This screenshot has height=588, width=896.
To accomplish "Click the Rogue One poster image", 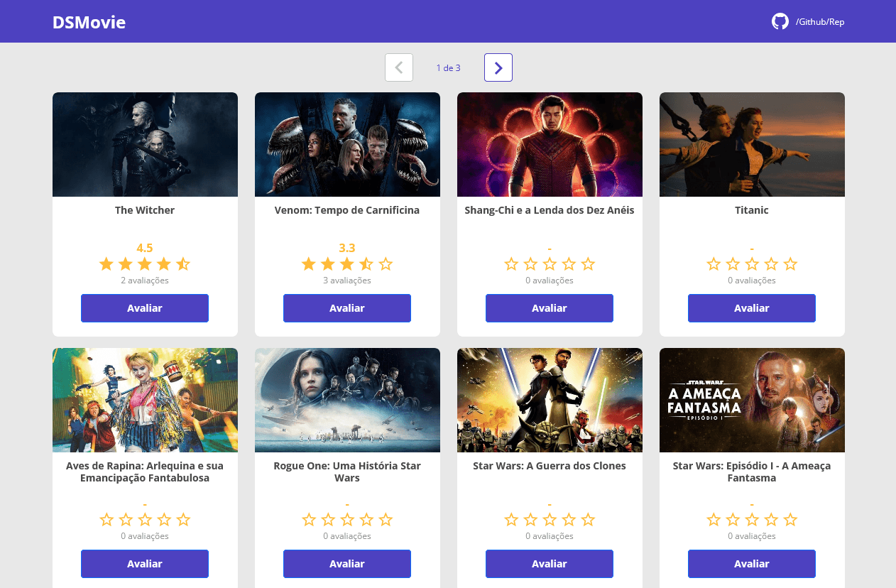I will (347, 400).
